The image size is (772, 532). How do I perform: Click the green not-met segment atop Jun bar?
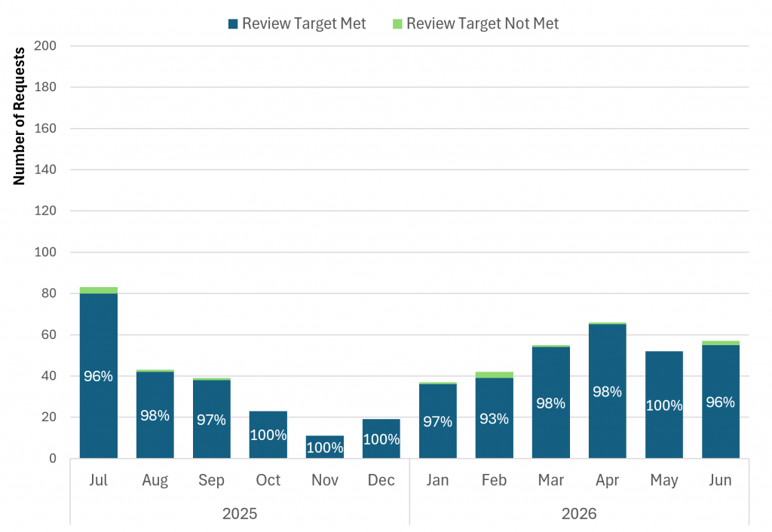point(721,343)
